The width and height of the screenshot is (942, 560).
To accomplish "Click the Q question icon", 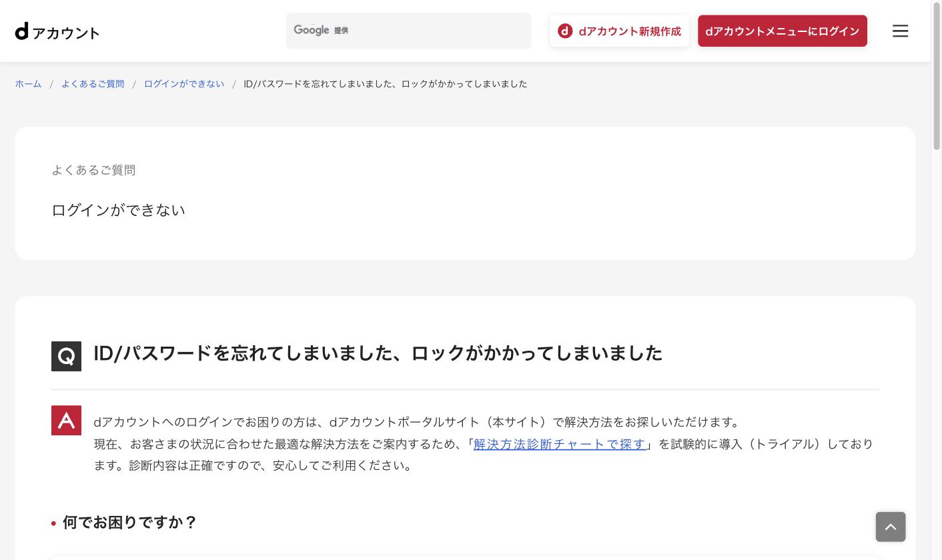I will click(66, 356).
